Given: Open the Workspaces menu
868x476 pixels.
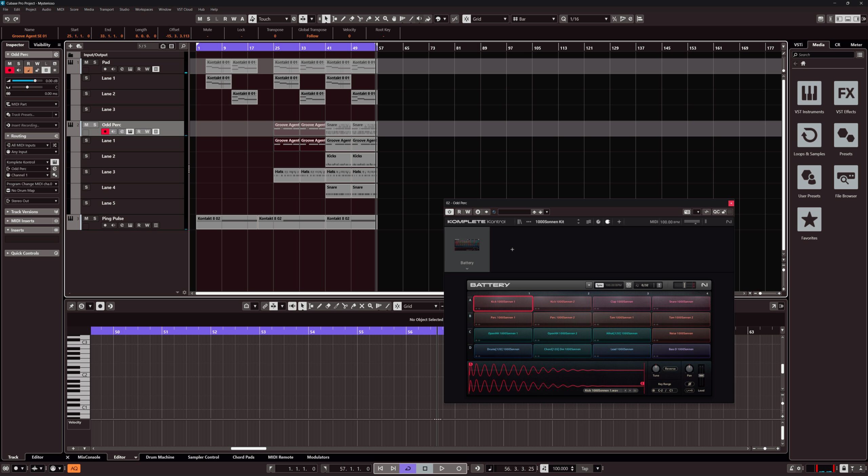Looking at the screenshot, I should coord(144,9).
